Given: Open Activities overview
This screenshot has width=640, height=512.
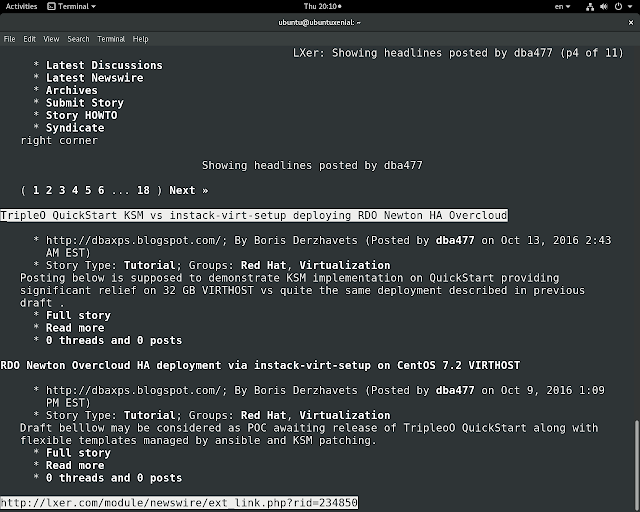Looking at the screenshot, I should [21, 6].
